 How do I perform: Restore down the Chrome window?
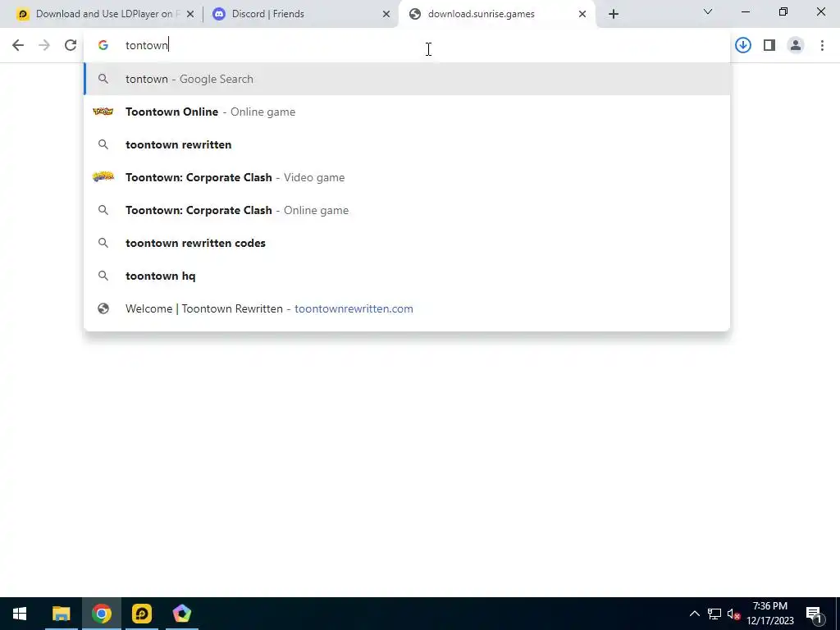783,11
